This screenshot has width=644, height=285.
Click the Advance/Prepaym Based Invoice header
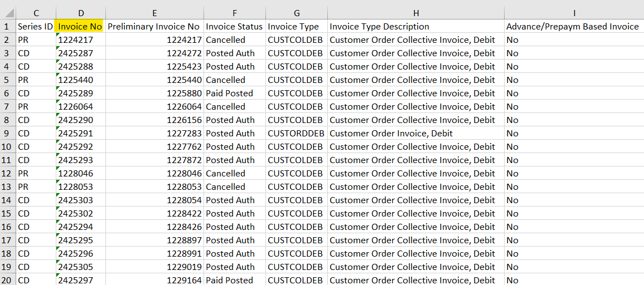(x=572, y=26)
